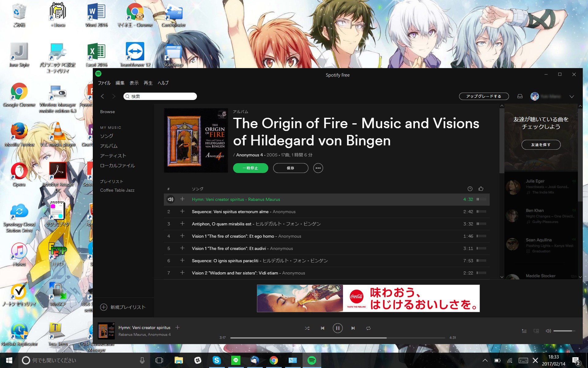Toggle the repeat playback button

tap(368, 328)
